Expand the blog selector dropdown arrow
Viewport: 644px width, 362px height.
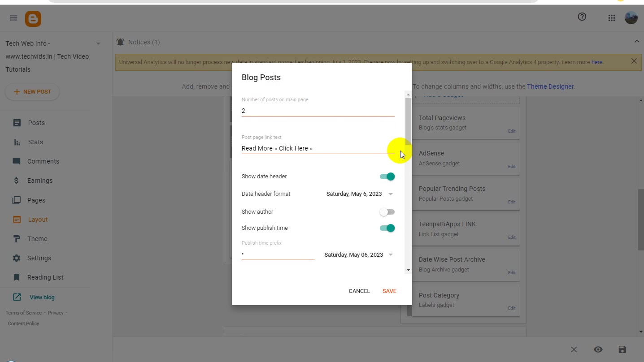[98, 43]
